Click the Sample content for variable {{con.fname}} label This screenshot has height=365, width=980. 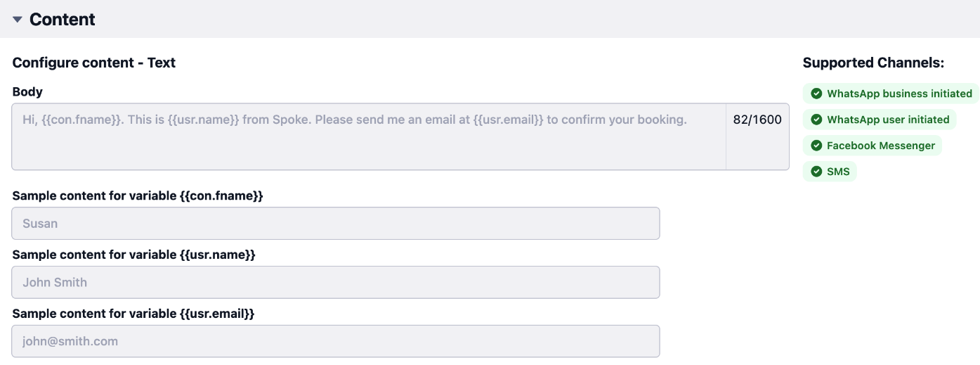pyautogui.click(x=138, y=196)
